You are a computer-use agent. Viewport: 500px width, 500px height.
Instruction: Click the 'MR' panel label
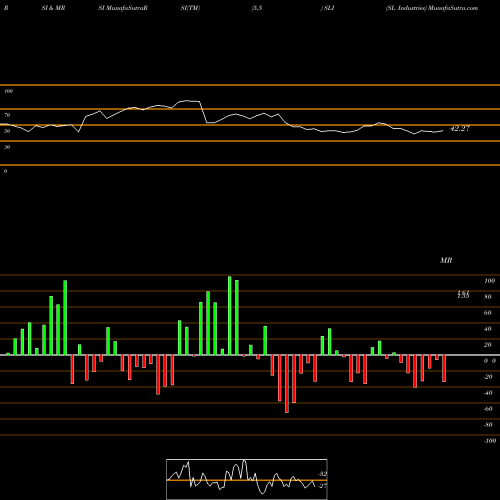tap(446, 260)
